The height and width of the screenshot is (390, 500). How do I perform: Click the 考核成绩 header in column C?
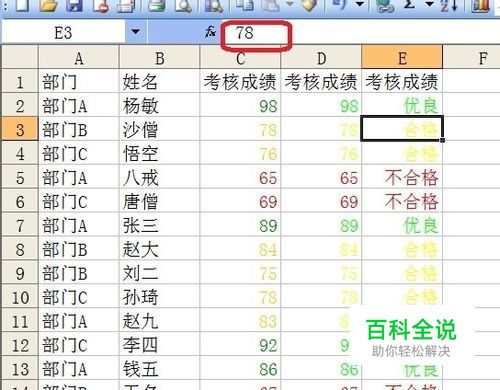240,82
